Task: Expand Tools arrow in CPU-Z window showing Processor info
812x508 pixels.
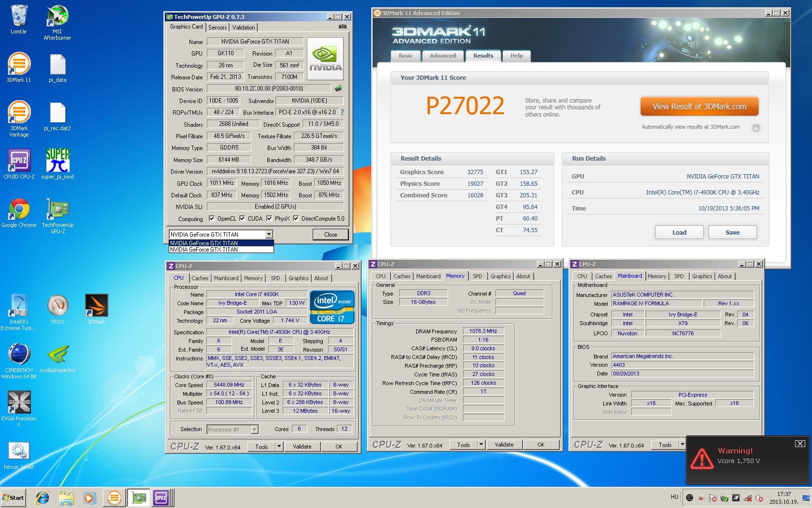Action: click(x=279, y=447)
